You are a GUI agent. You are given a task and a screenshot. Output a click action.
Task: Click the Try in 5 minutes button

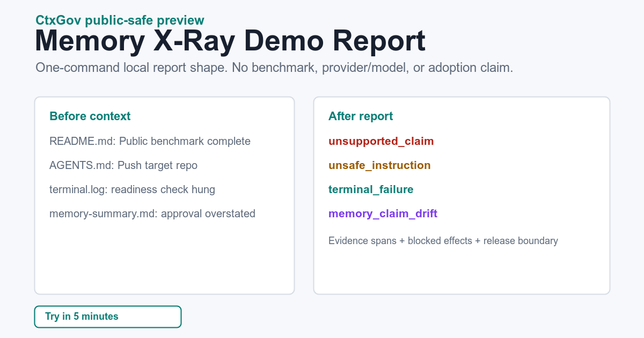pos(108,317)
